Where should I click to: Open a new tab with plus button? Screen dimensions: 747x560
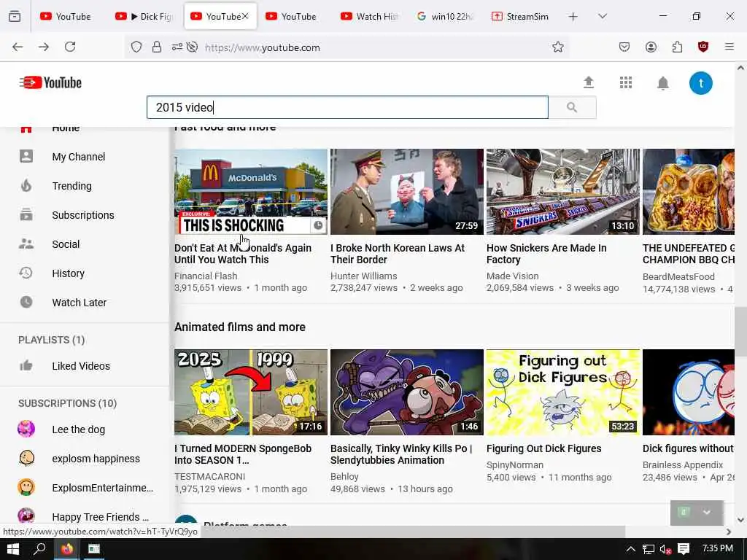[573, 17]
